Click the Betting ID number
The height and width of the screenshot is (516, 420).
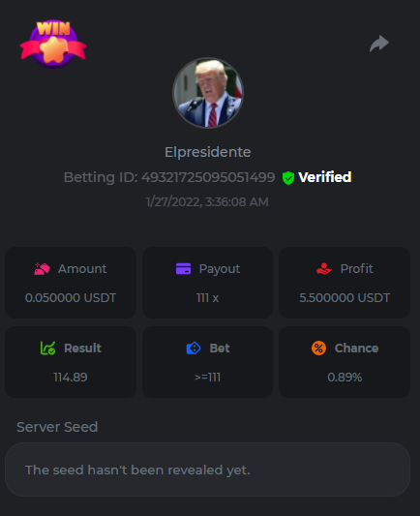tap(208, 177)
